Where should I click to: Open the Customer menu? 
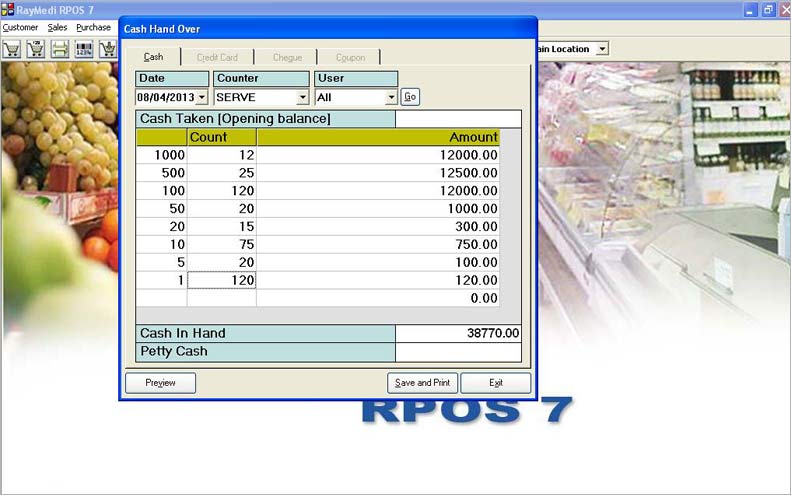[20, 27]
